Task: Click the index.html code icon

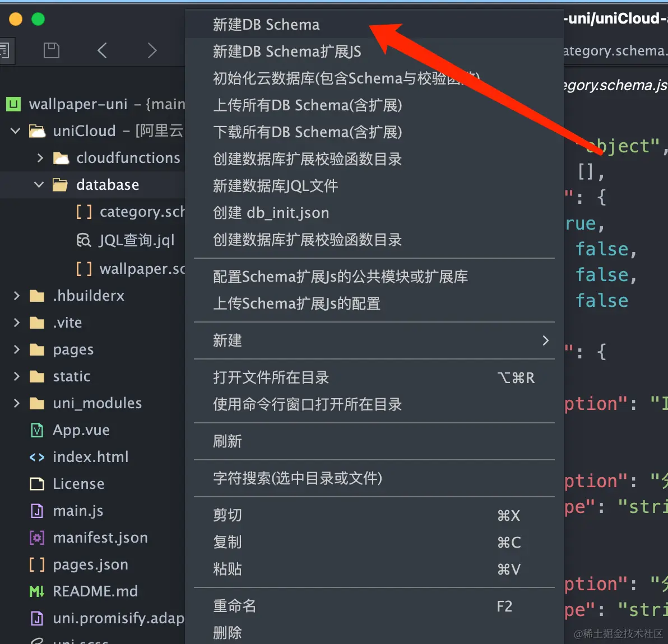Action: pos(37,457)
